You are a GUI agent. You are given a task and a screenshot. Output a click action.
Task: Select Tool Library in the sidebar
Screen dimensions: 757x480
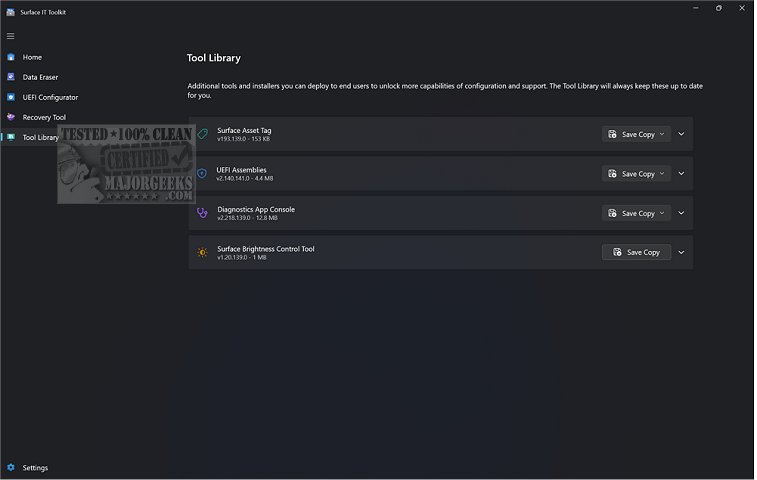(x=40, y=137)
